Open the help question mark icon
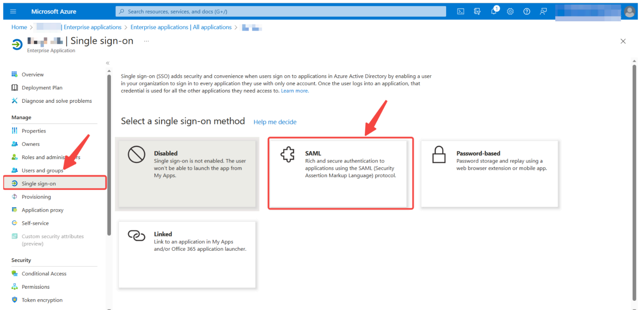 (x=527, y=12)
